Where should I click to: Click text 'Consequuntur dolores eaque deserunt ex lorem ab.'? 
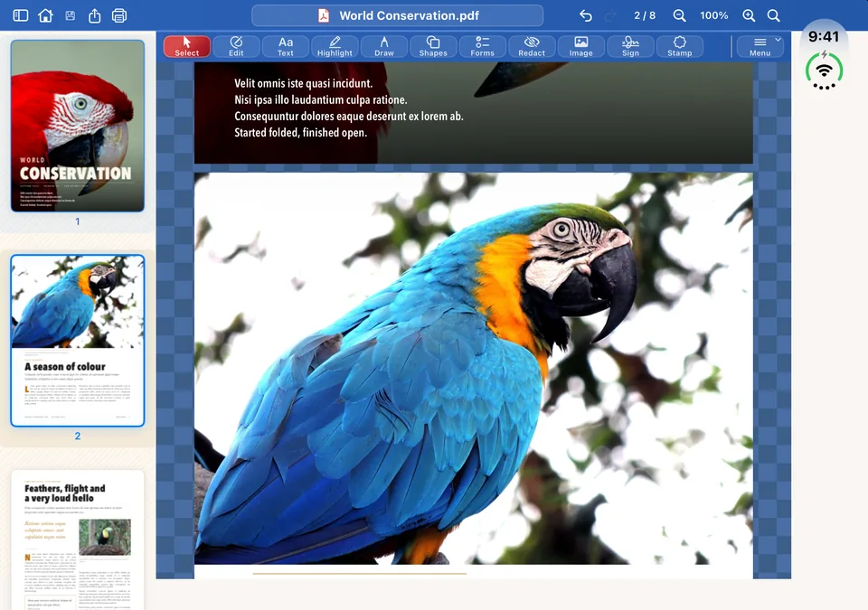pos(349,117)
